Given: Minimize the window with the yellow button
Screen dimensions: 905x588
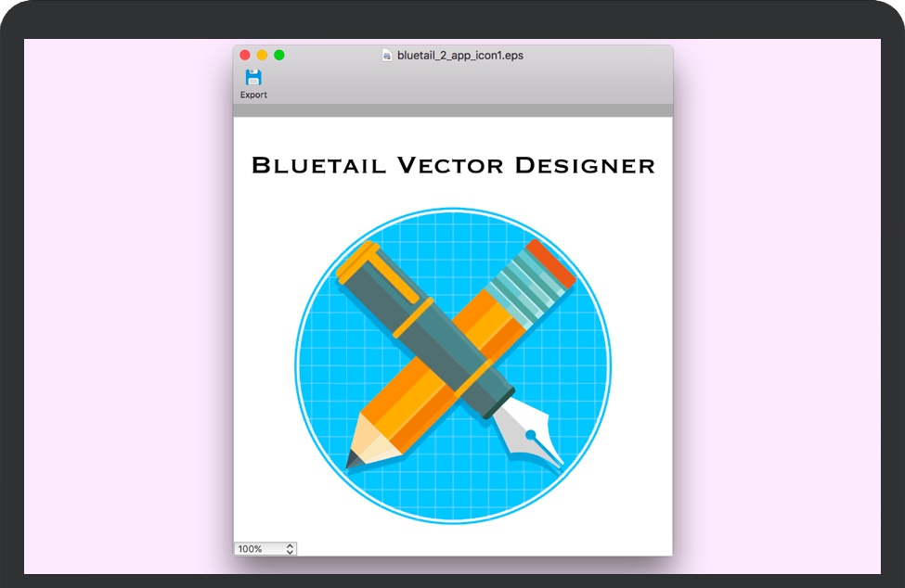Looking at the screenshot, I should coord(262,56).
